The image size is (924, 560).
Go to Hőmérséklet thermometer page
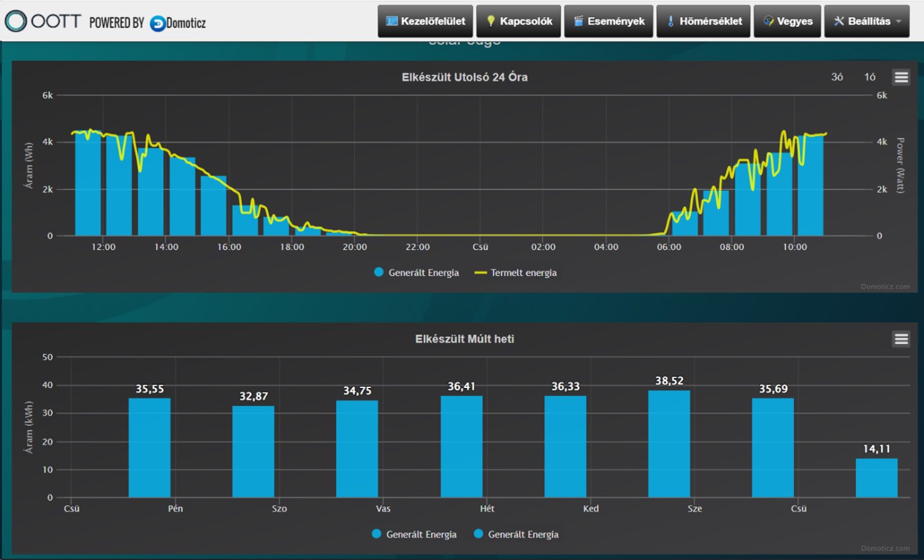pos(704,21)
